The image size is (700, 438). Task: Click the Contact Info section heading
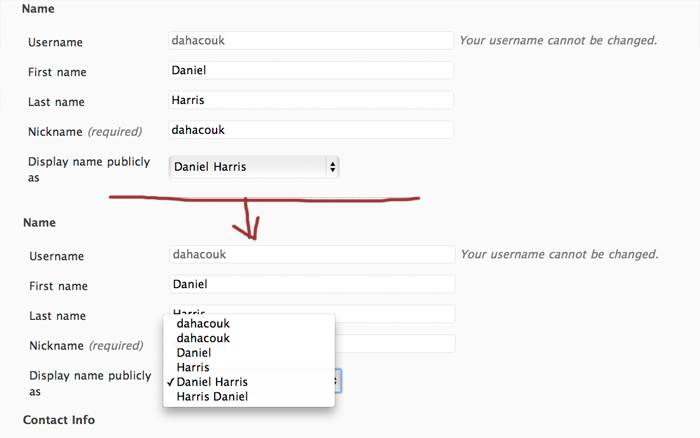tap(59, 420)
